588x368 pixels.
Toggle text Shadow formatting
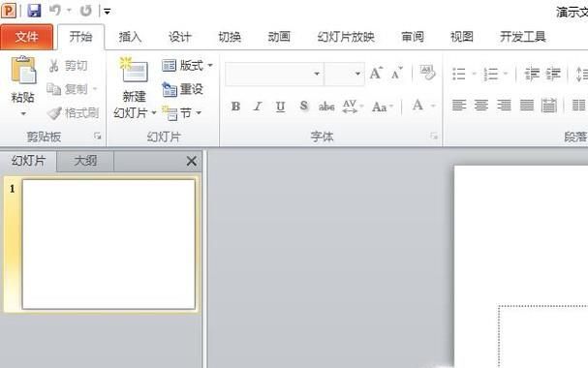[304, 107]
